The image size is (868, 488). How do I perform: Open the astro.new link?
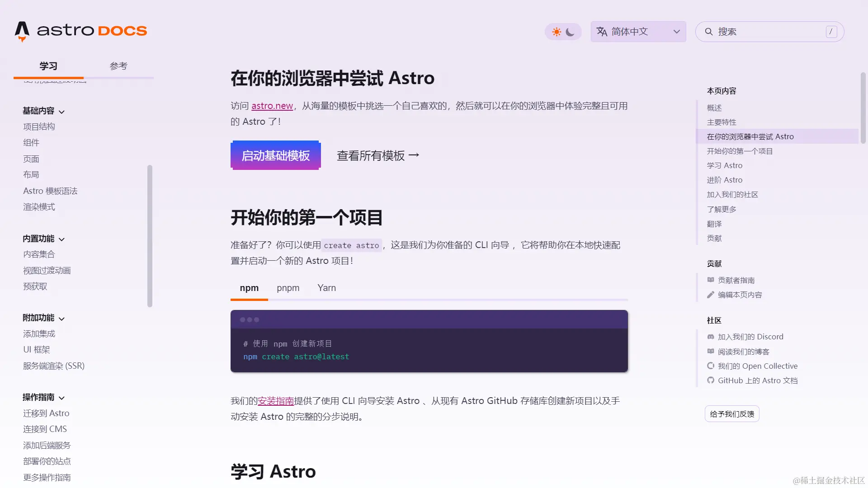[272, 106]
